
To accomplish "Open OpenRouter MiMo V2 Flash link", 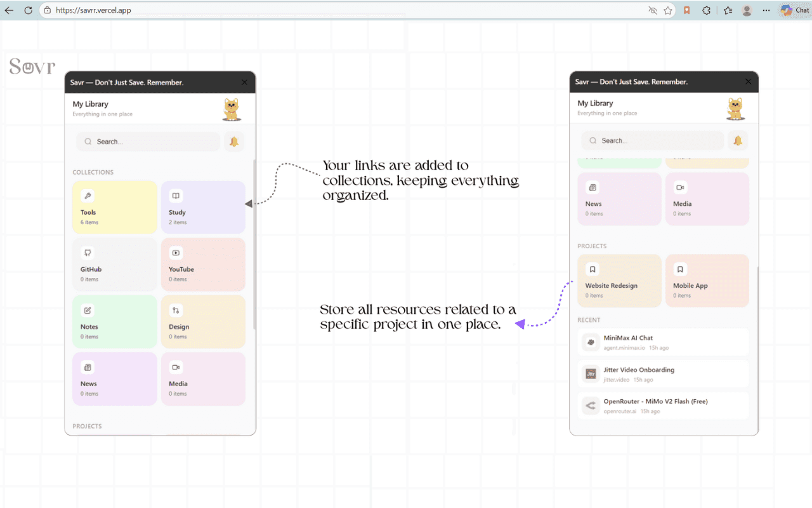I will [664, 406].
